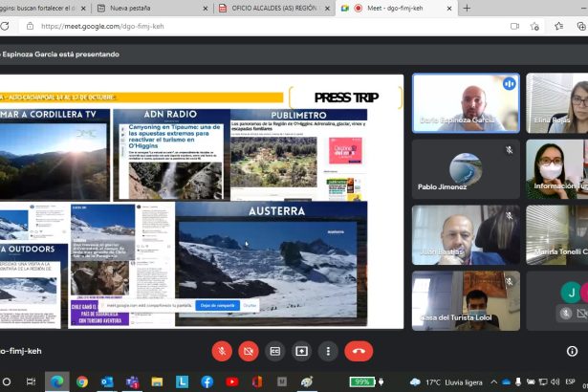
Task: Hang up the call with red button
Action: point(359,351)
